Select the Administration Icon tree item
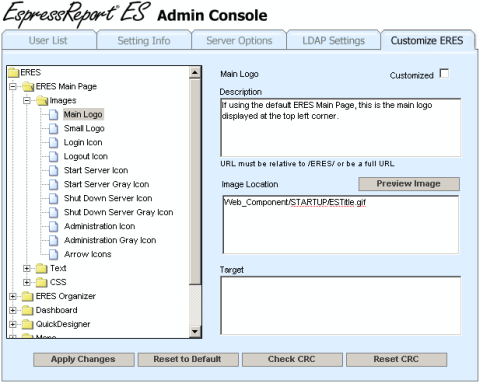This screenshot has width=480, height=383. tap(100, 227)
